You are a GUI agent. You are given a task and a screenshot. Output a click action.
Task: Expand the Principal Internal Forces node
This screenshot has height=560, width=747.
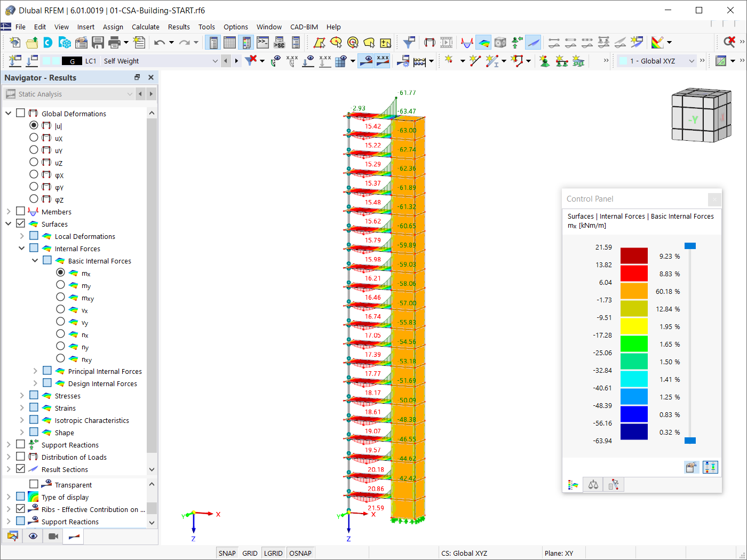click(35, 371)
